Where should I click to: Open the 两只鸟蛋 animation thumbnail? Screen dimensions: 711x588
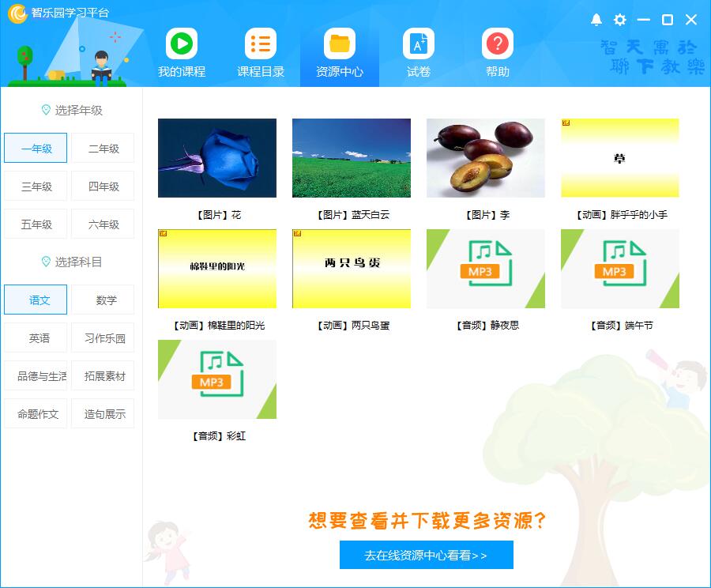(x=352, y=269)
